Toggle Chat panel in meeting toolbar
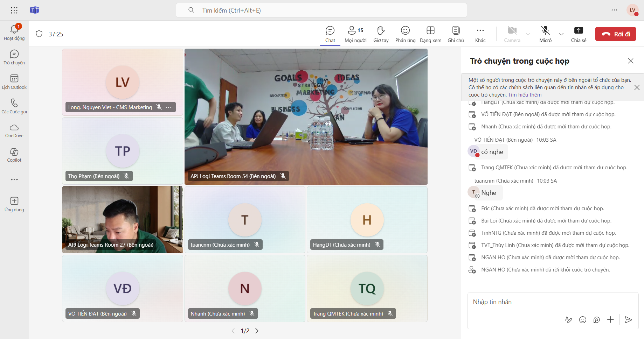 click(x=330, y=34)
